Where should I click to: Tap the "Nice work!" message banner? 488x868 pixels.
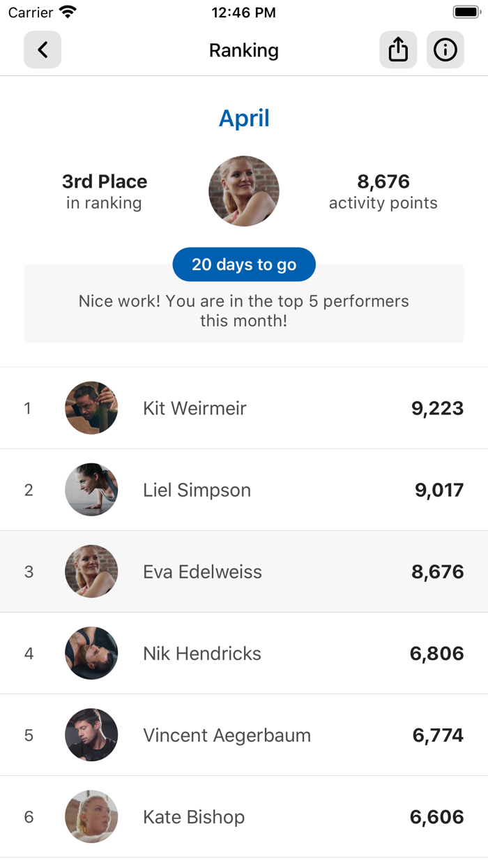click(x=244, y=311)
